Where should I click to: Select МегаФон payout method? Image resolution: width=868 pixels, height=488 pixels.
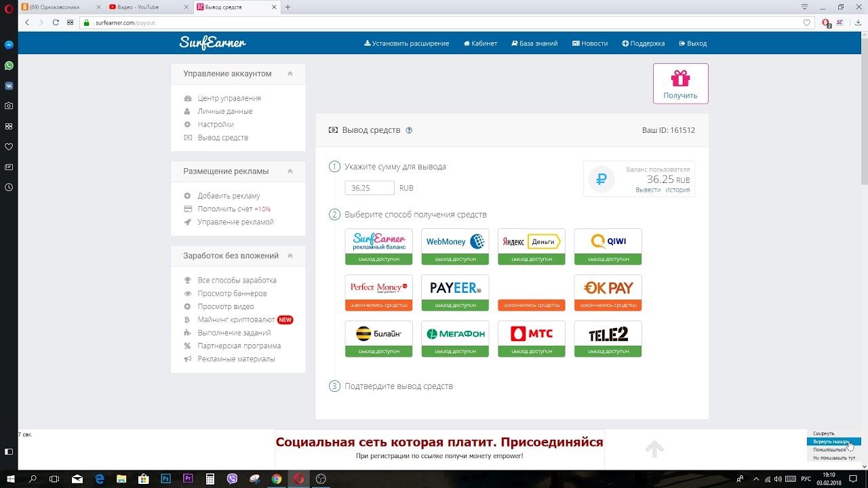455,339
